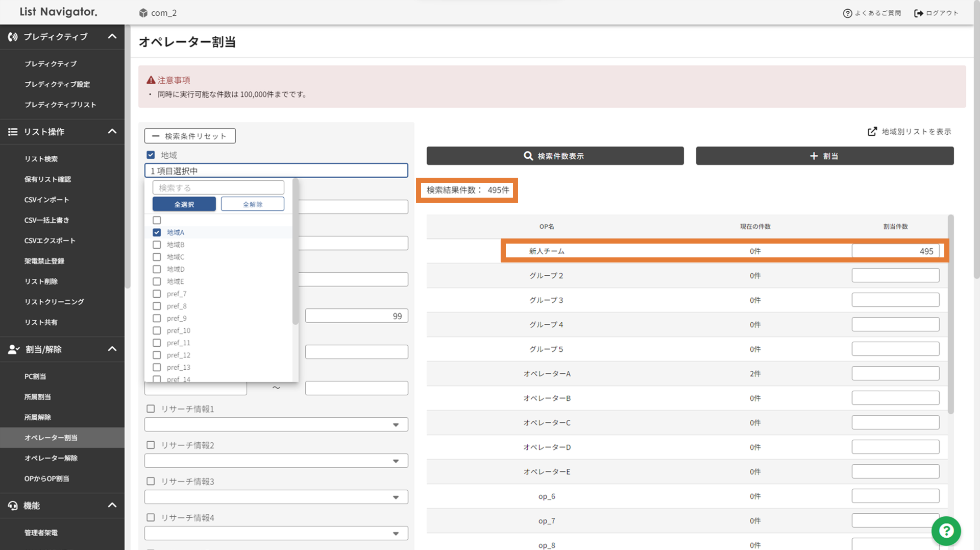Screen dimensions: 980x550
Task: Enable the リサーチ情報1 checkbox
Action: (x=151, y=409)
